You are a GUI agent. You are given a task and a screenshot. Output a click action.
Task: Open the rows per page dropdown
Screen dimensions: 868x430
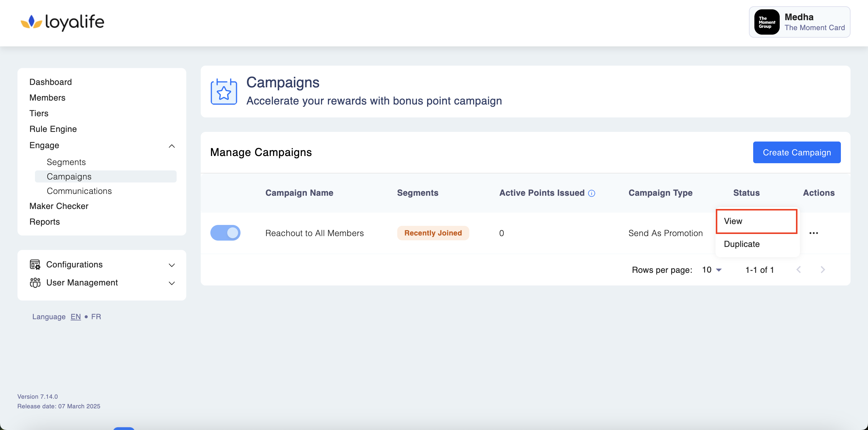click(711, 270)
